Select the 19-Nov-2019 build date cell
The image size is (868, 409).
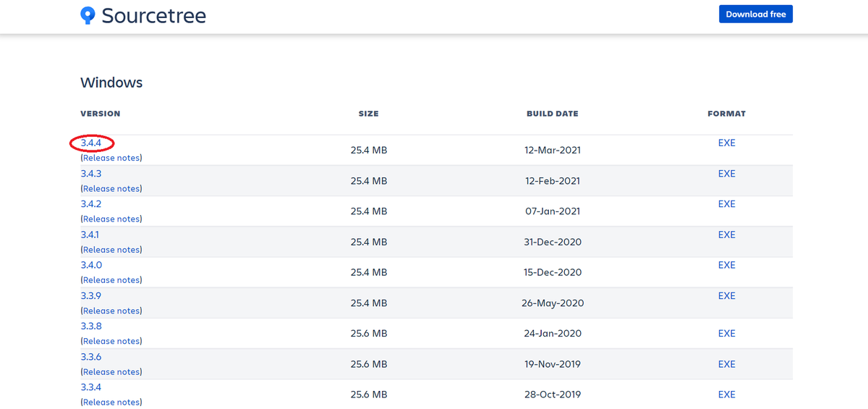click(x=553, y=364)
